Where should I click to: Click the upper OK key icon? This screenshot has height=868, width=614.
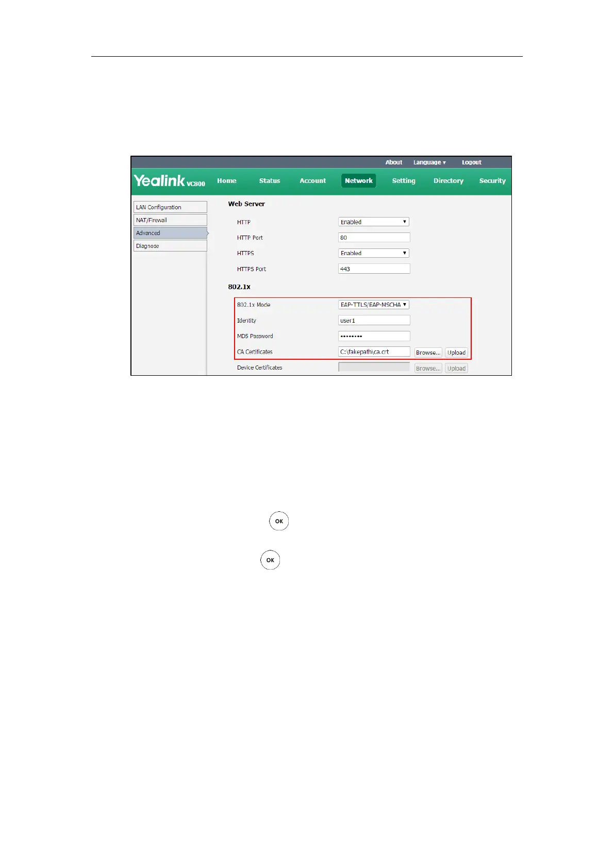279,521
